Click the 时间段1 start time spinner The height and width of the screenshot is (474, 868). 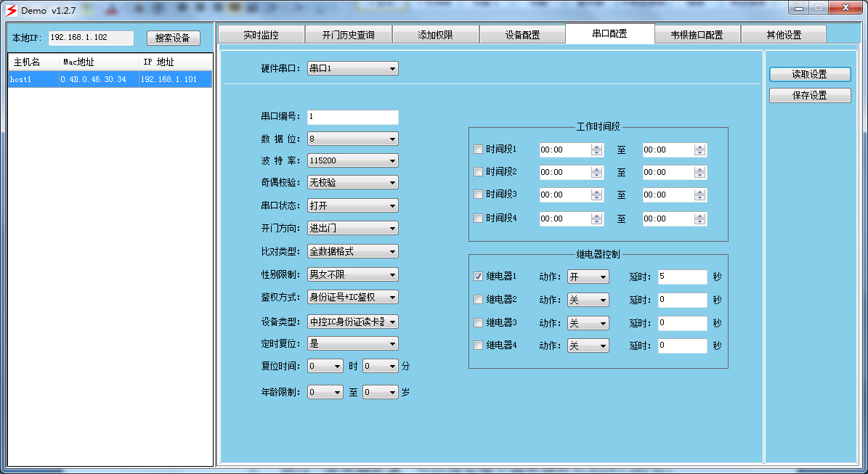click(x=596, y=150)
